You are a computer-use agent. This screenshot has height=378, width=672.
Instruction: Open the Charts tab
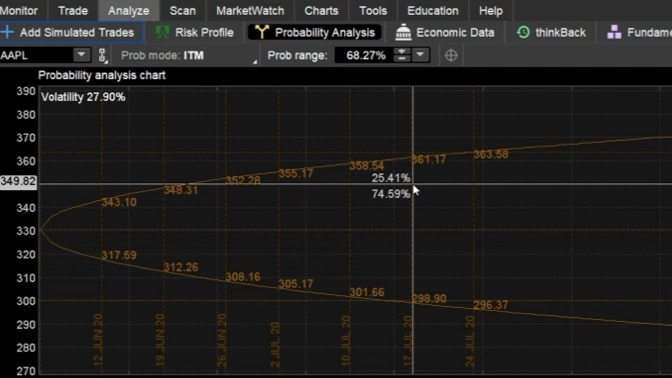point(321,11)
